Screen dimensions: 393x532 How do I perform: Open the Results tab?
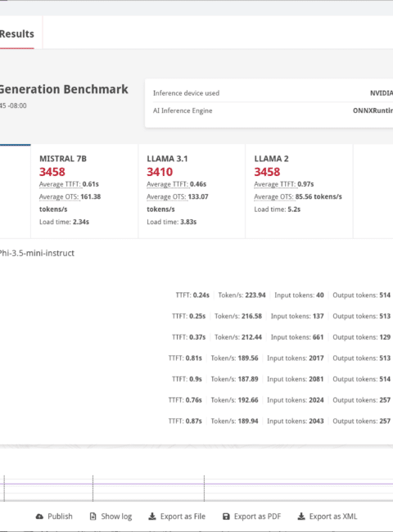pos(16,34)
